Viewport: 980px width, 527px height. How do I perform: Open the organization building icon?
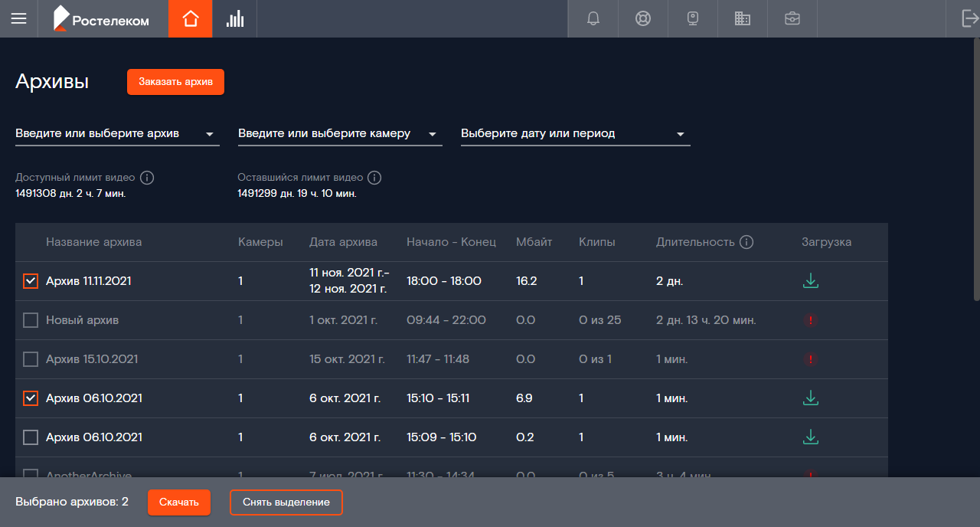[743, 18]
